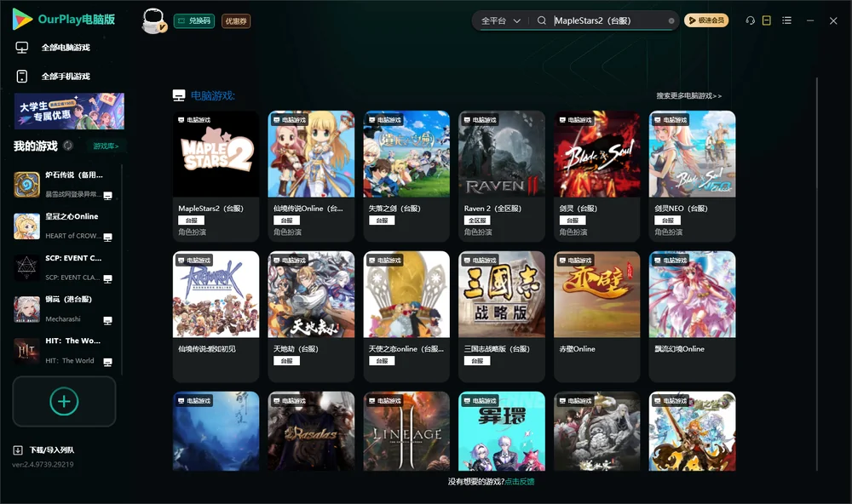
Task: Click the search magnifier icon
Action: point(541,20)
